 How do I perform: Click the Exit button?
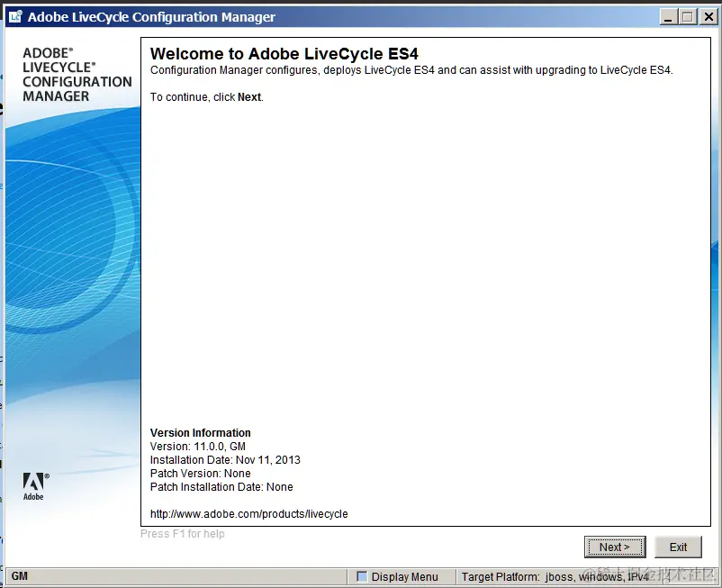[x=678, y=547]
